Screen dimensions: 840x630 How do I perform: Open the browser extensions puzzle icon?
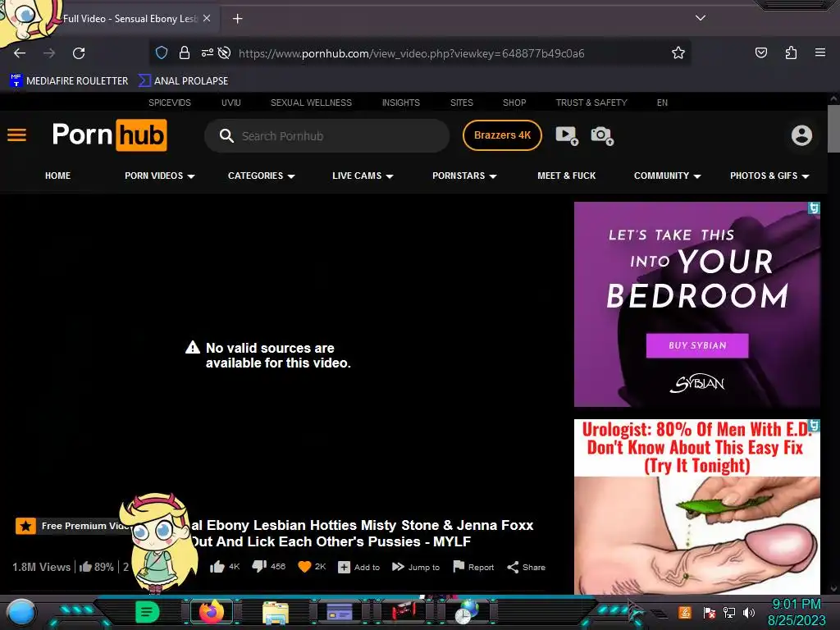[x=791, y=52]
